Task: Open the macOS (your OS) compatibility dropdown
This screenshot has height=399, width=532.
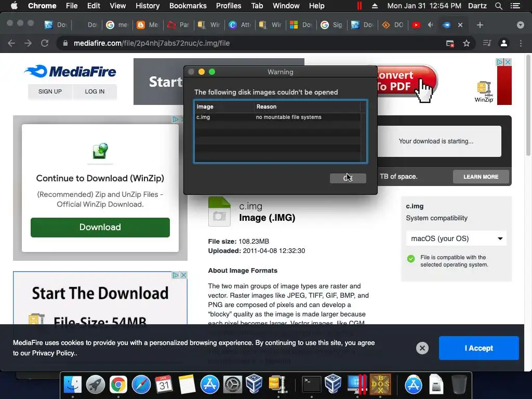Action: (x=456, y=238)
